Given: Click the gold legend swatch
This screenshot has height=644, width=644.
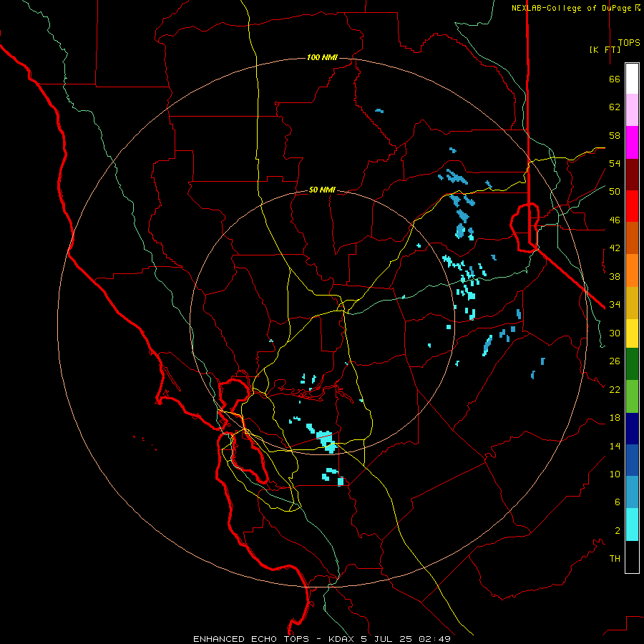Looking at the screenshot, I should pyautogui.click(x=632, y=303).
